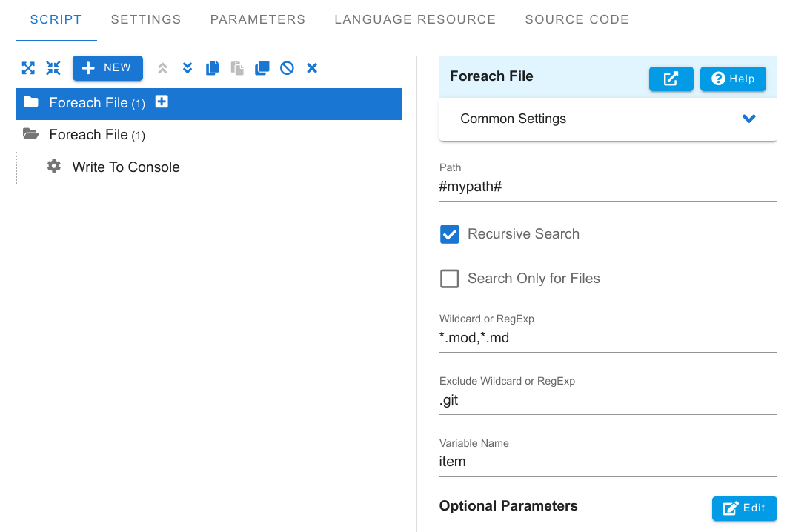This screenshot has height=532, width=787.
Task: Click the collapse all icon
Action: pyautogui.click(x=53, y=67)
